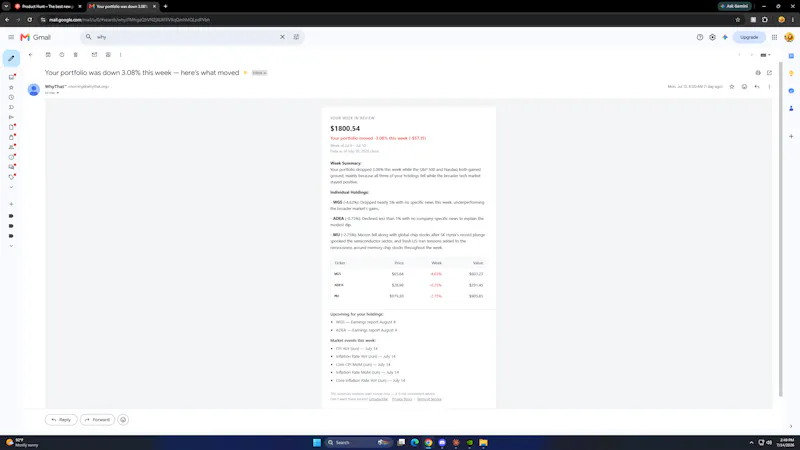Expand recipient details 'to me' arrow

click(58, 93)
